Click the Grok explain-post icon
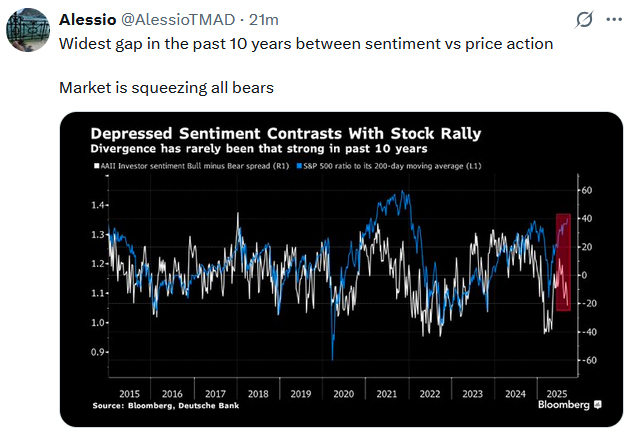 pyautogui.click(x=584, y=20)
